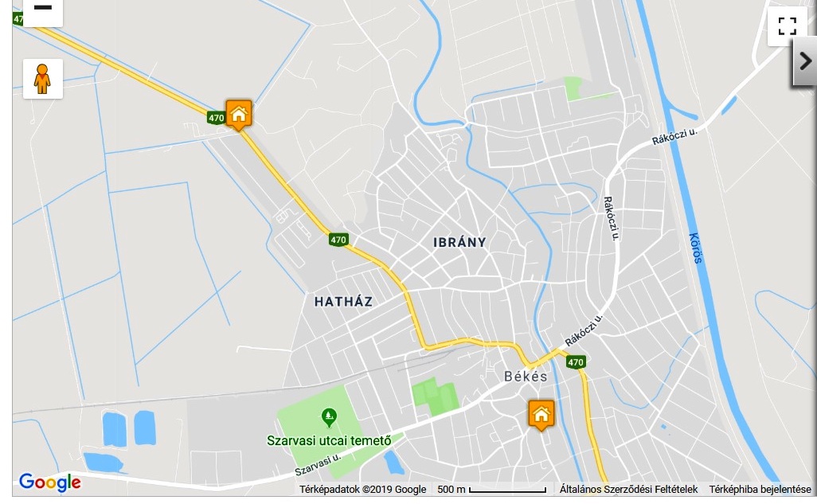Select the house marker on road 470
This screenshot has height=504, width=817.
pos(239,115)
